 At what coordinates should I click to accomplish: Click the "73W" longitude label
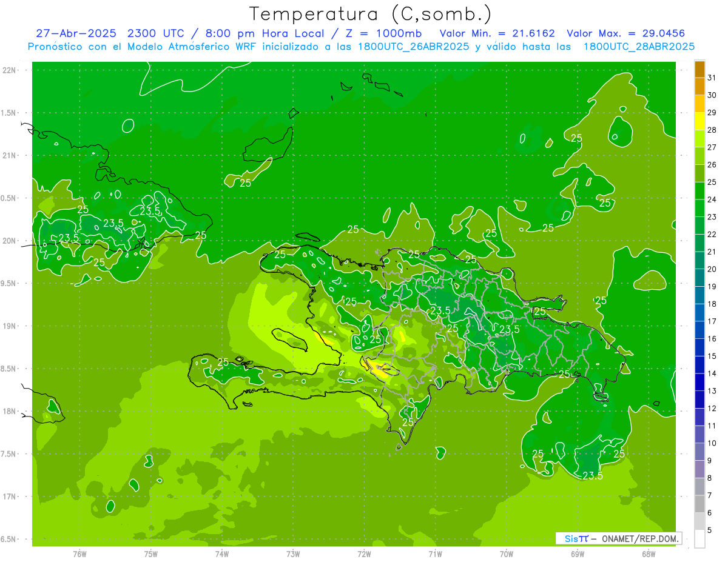(x=293, y=554)
